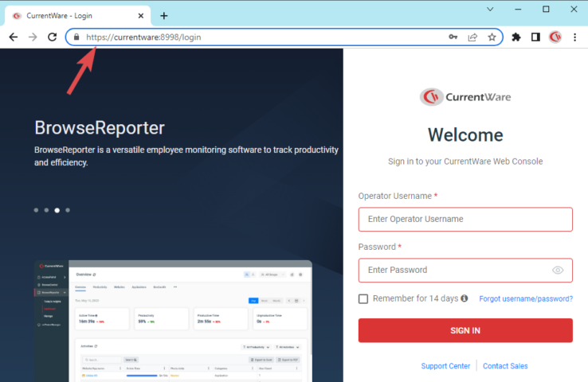Click the BrowseReporter heading text

100,127
